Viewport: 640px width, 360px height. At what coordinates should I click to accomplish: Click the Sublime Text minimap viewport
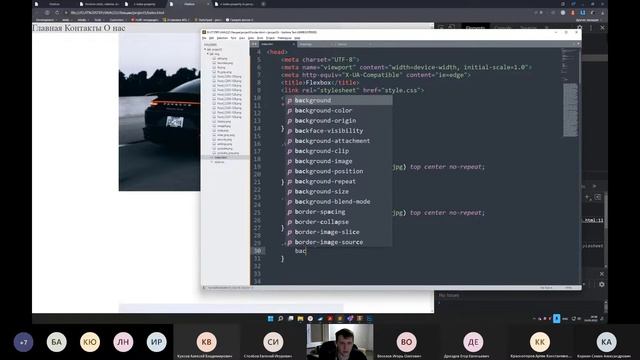570,110
